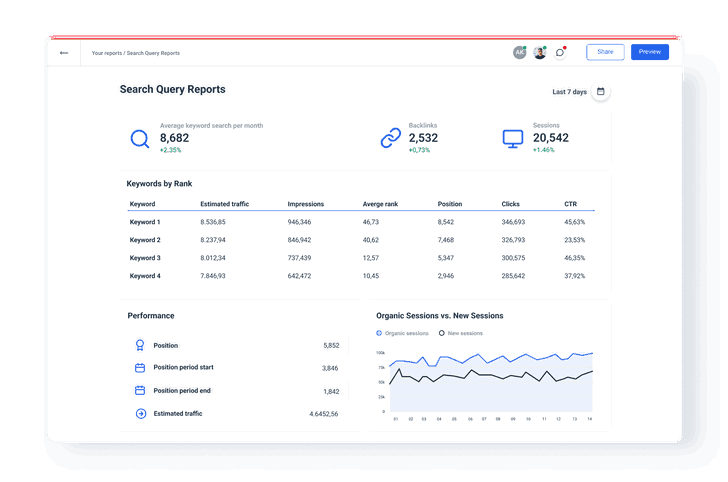Open Search Query Reports breadcrumb link

pyautogui.click(x=153, y=53)
